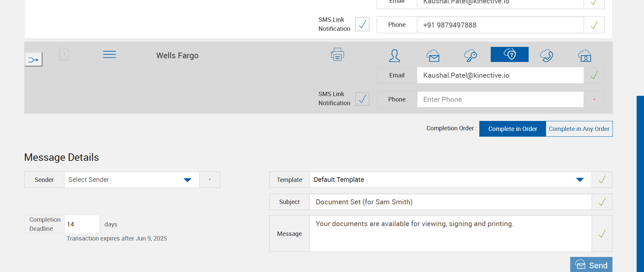The image size is (644, 272).
Task: Click the hamburger lines icon for Wells Fargo
Action: tap(109, 55)
